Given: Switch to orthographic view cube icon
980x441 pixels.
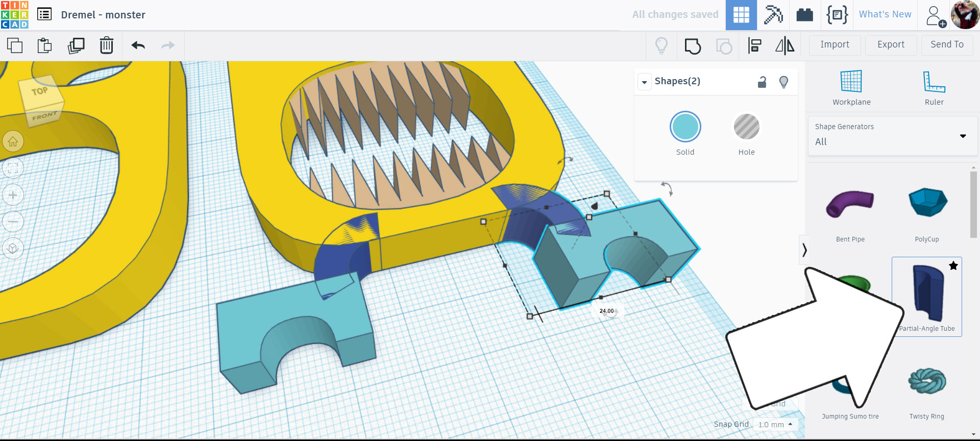Looking at the screenshot, I should click(13, 249).
